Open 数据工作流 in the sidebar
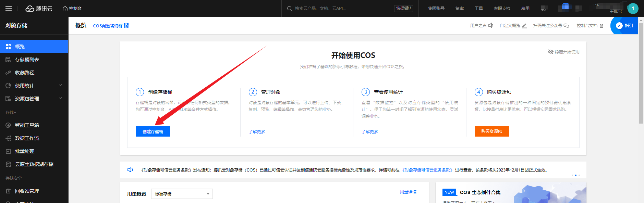Image resolution: width=644 pixels, height=203 pixels. (34, 138)
